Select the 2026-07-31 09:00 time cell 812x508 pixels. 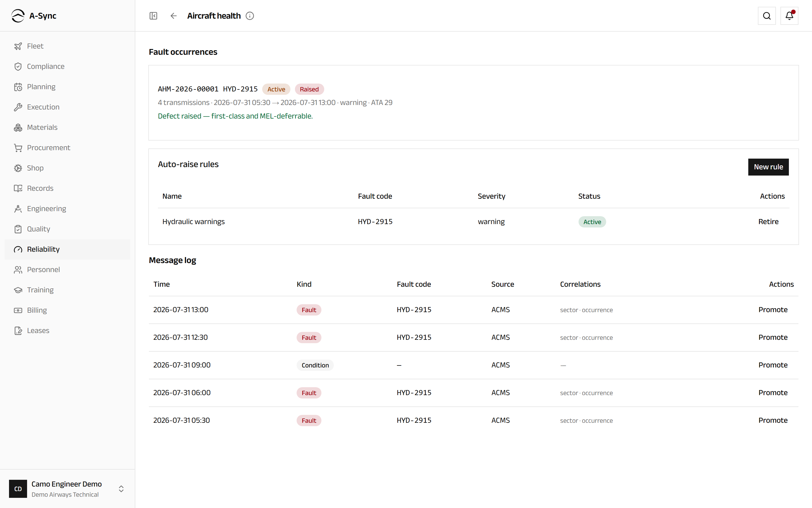tap(182, 365)
